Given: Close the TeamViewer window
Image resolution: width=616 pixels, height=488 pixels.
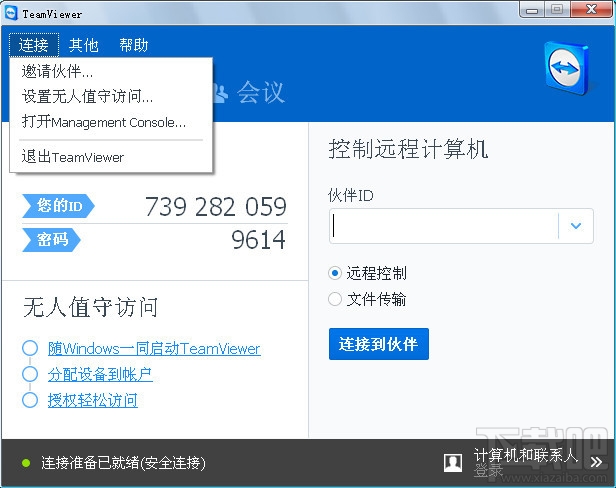Looking at the screenshot, I should [591, 9].
